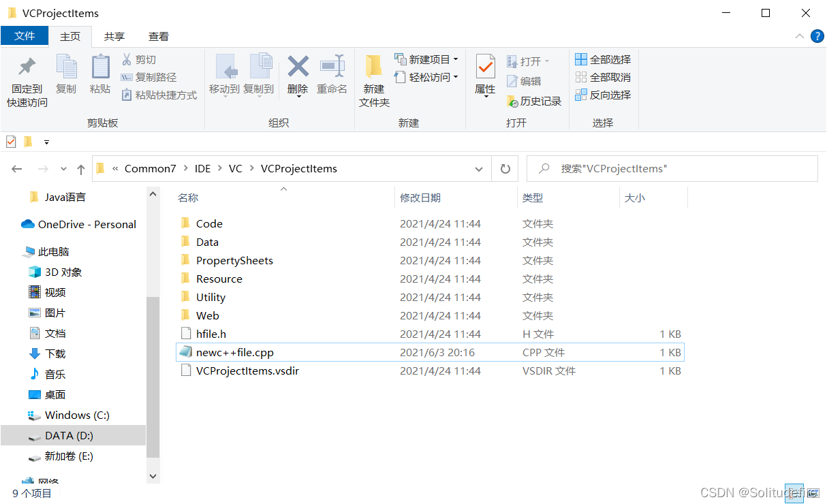
Task: Click Edit (编辑) in the ribbon
Action: [524, 81]
